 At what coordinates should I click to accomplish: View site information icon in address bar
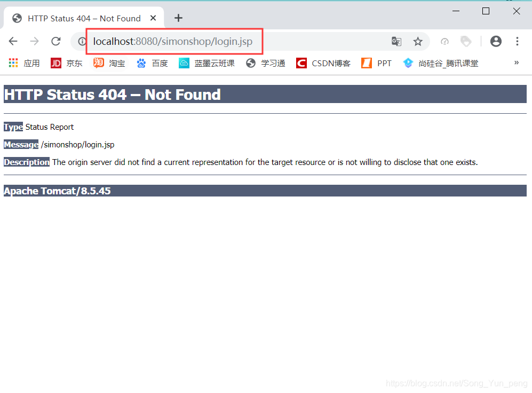[x=82, y=42]
